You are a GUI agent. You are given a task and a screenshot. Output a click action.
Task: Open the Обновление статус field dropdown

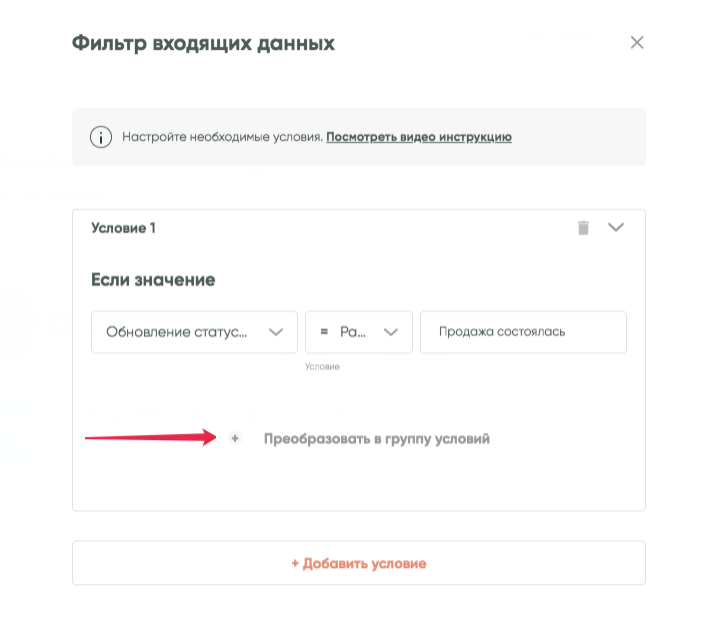point(194,332)
